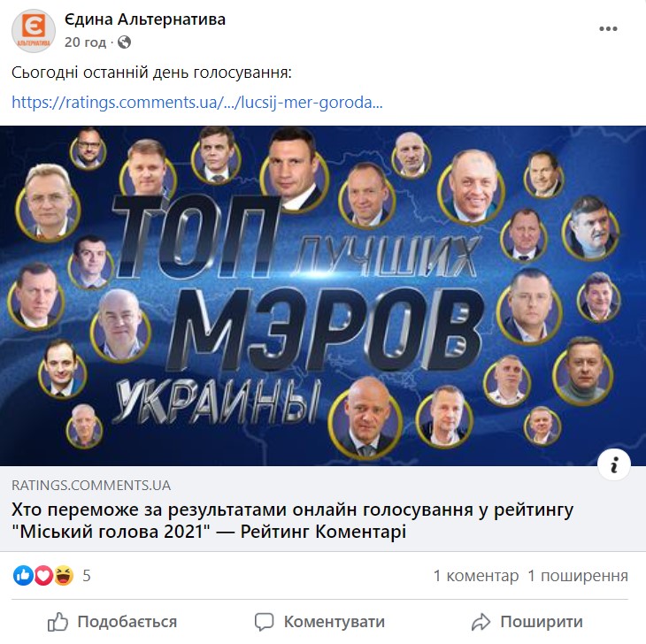Image resolution: width=646 pixels, height=644 pixels.
Task: Open the ratings.comments.ua URL in post text
Action: pos(197,102)
